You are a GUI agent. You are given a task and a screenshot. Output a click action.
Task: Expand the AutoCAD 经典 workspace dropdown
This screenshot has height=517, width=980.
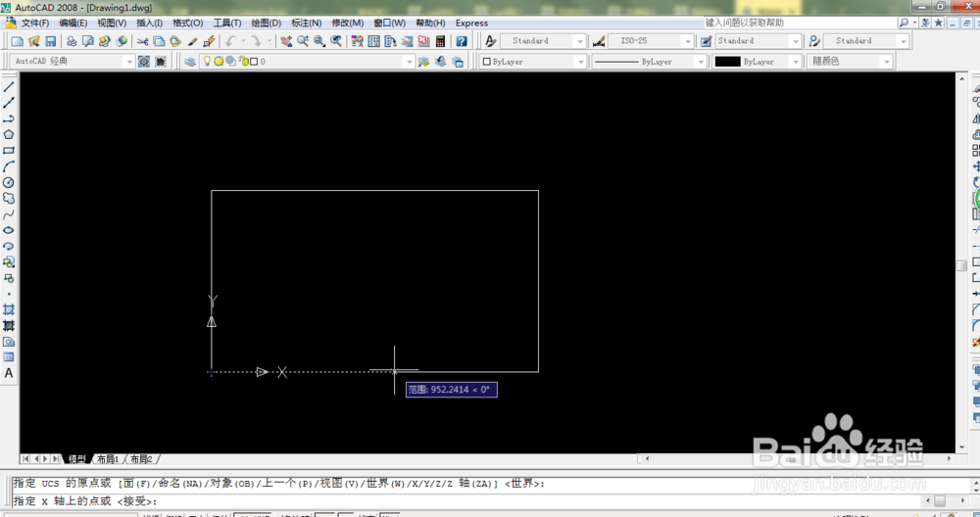pyautogui.click(x=129, y=61)
